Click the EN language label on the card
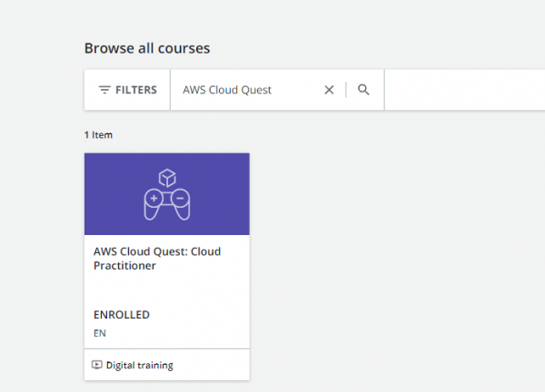 [x=100, y=333]
